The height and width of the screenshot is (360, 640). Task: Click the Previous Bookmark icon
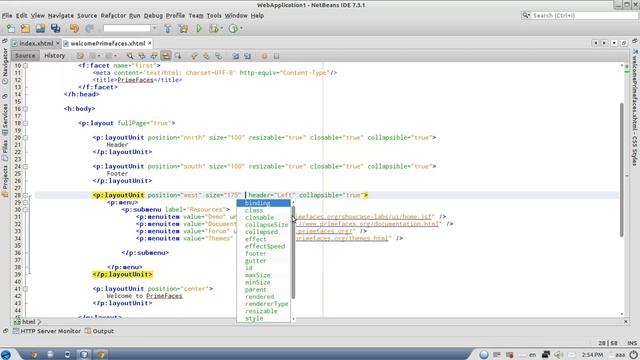tap(194, 56)
